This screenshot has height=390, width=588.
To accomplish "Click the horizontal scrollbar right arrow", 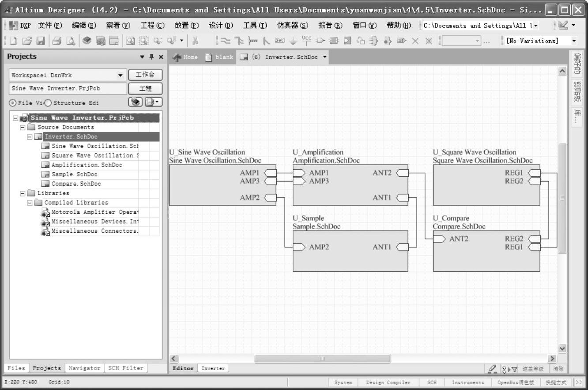I will point(552,359).
